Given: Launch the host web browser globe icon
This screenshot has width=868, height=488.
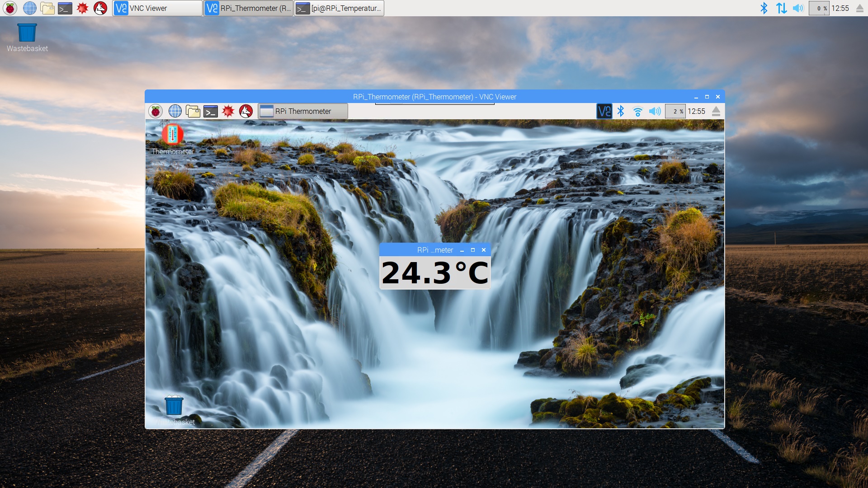Looking at the screenshot, I should (x=30, y=8).
